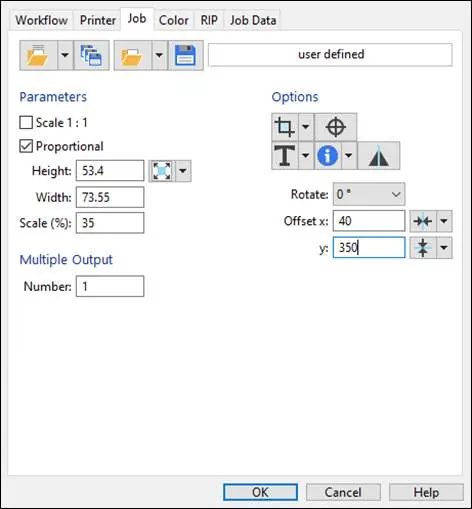Open the Job Data tab
Screen dimensions: 472x509
pos(253,20)
